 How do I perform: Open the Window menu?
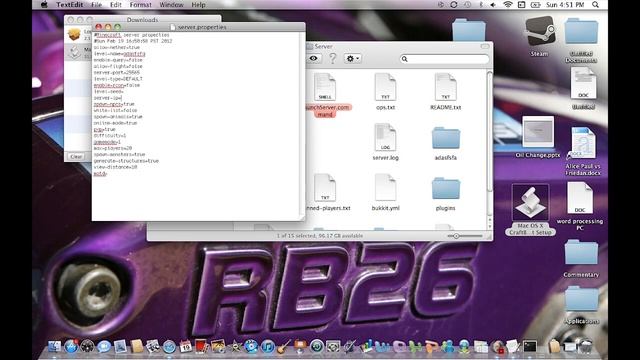click(171, 5)
